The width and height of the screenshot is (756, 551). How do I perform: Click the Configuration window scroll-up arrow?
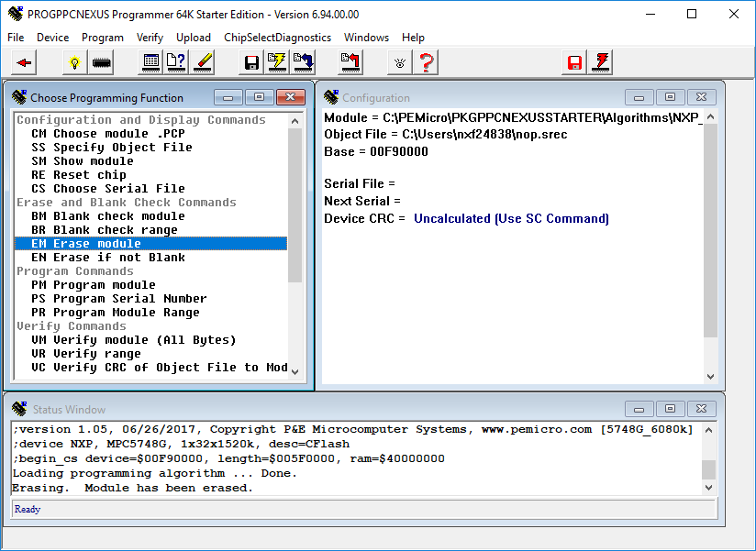tap(710, 117)
